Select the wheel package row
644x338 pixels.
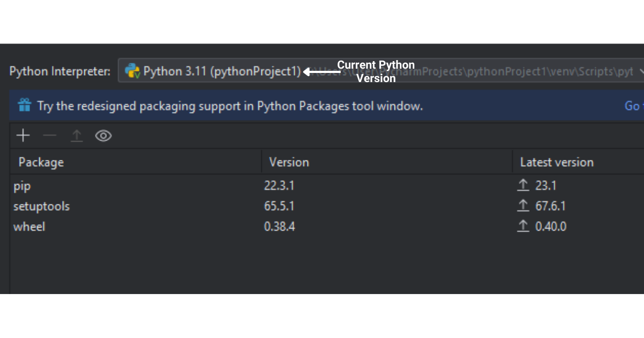[327, 226]
